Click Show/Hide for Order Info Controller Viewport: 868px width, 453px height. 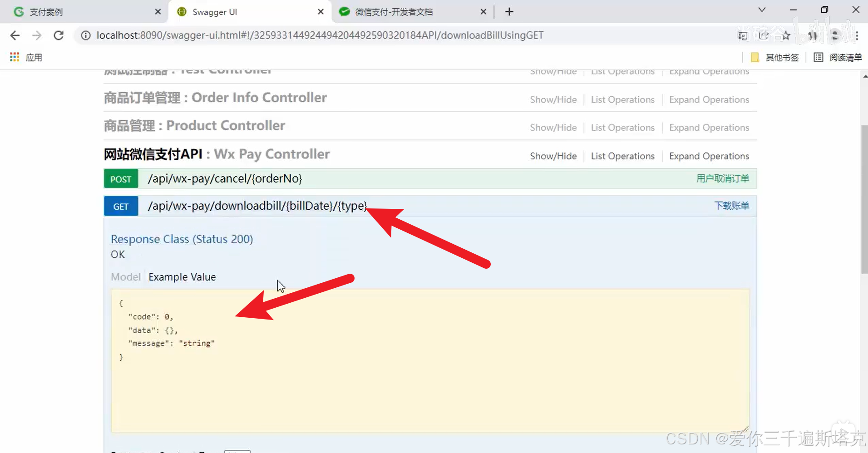tap(553, 100)
